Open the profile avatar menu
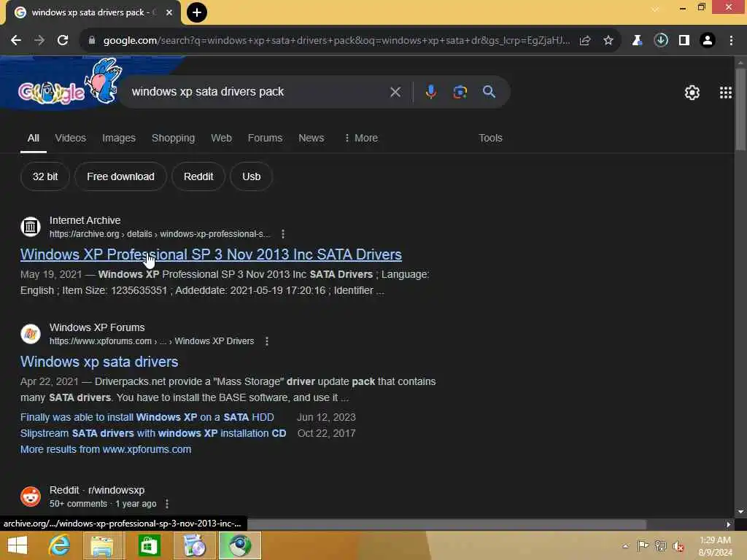Viewport: 747px width, 560px height. [708, 41]
